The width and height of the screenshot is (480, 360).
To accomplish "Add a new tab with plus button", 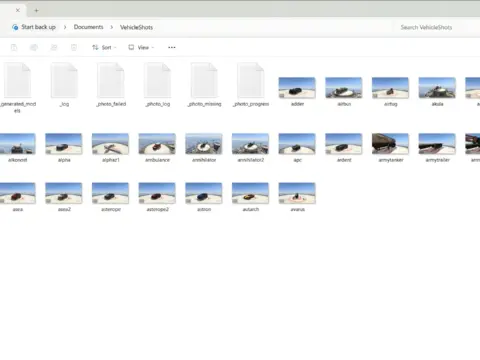I will click(x=36, y=10).
